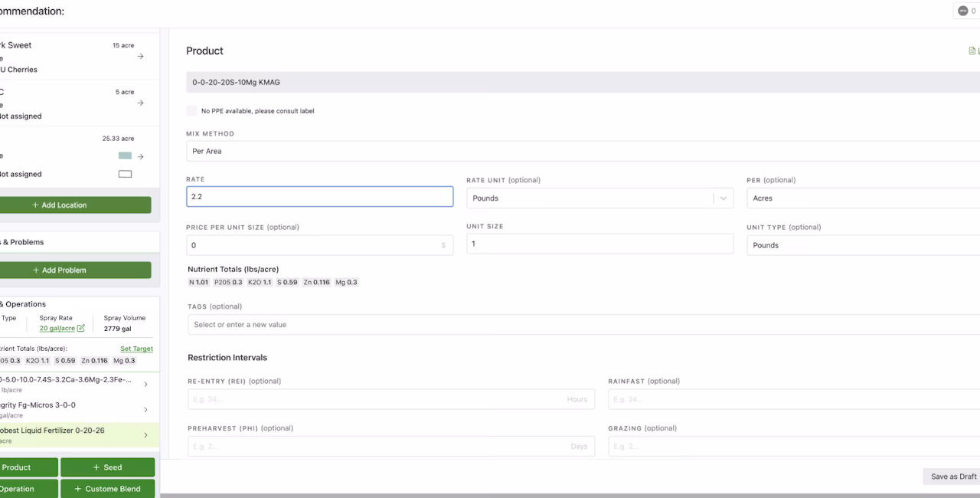Viewport: 980px width, 498px height.
Task: Open the Unit Type Pounds dropdown
Action: tap(863, 245)
